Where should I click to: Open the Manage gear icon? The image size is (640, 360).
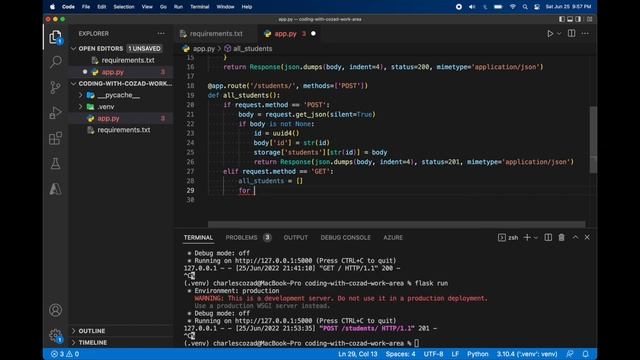pos(56,336)
